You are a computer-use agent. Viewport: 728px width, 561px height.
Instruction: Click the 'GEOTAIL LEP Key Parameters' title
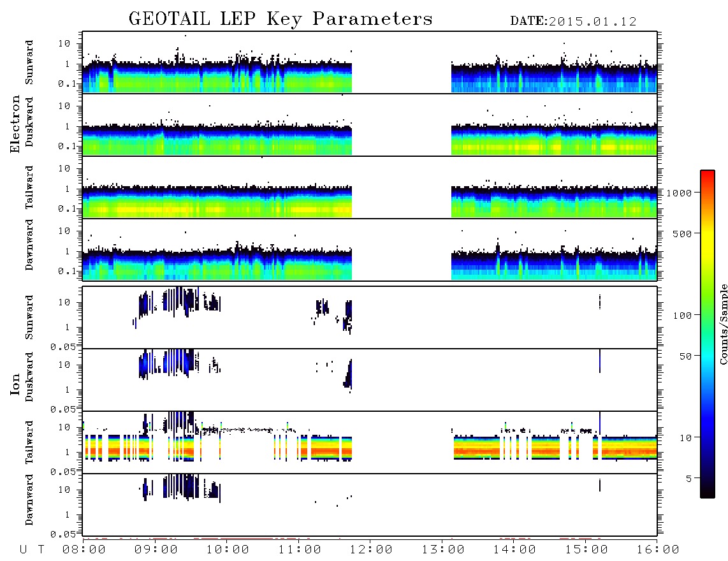tap(280, 19)
